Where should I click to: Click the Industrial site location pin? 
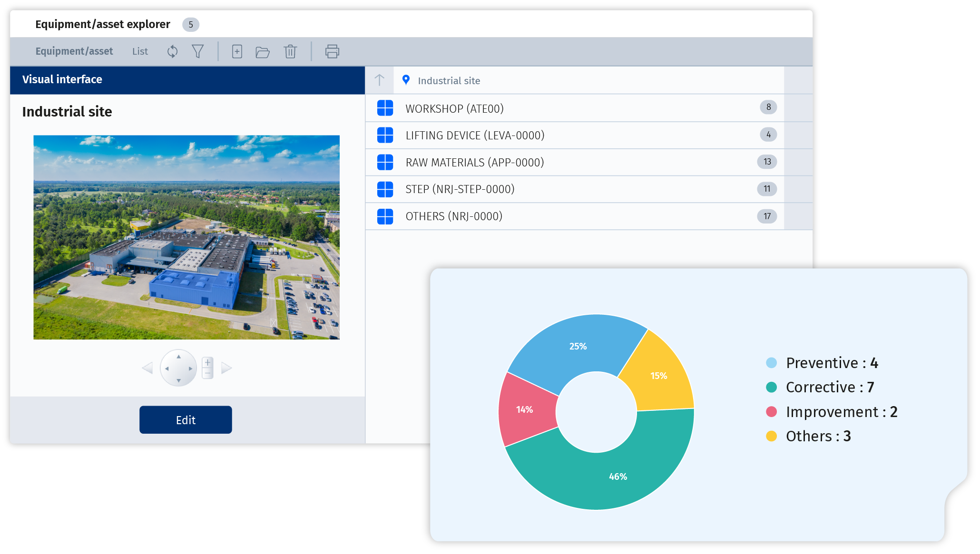pos(406,80)
